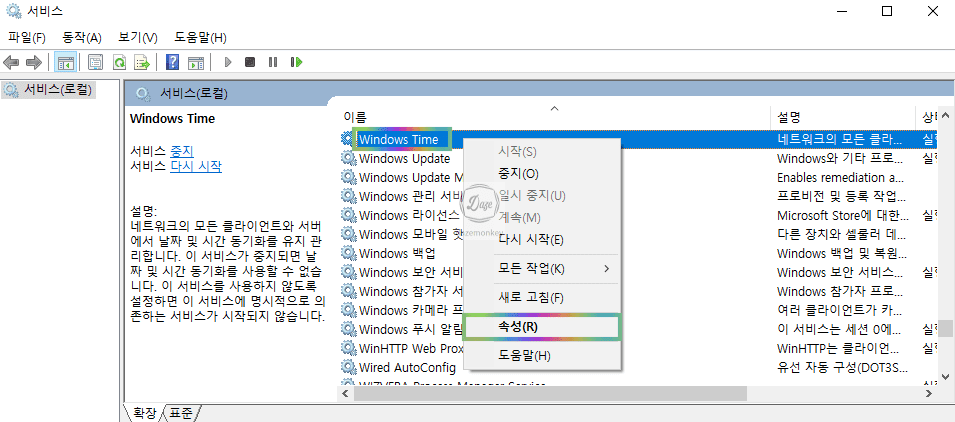Click the horizontal scrollbar thumb
This screenshot has width=955, height=422.
pyautogui.click(x=550, y=394)
